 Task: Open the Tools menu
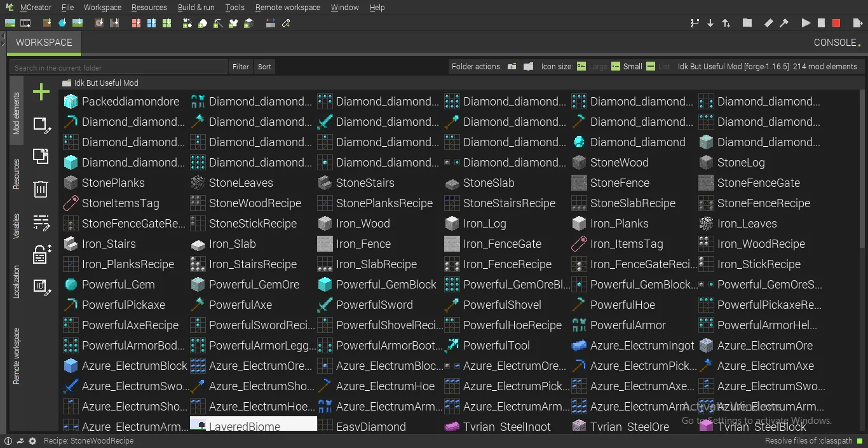coord(234,8)
